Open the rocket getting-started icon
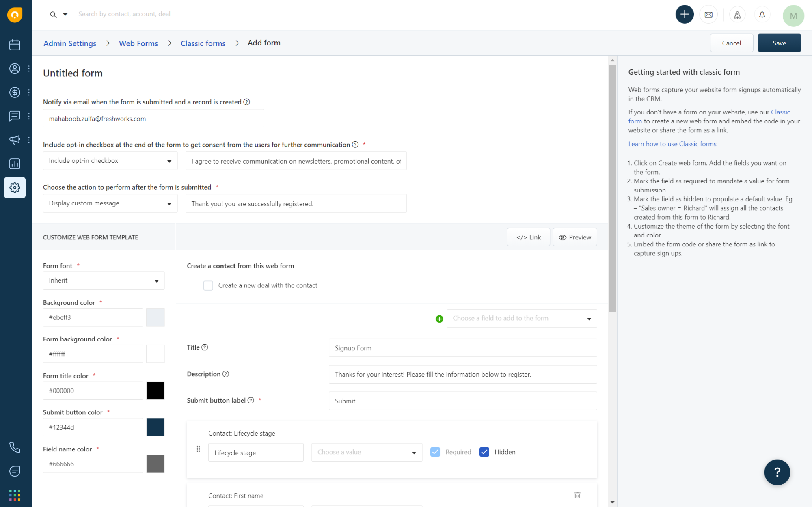This screenshot has width=812, height=507. (x=737, y=14)
